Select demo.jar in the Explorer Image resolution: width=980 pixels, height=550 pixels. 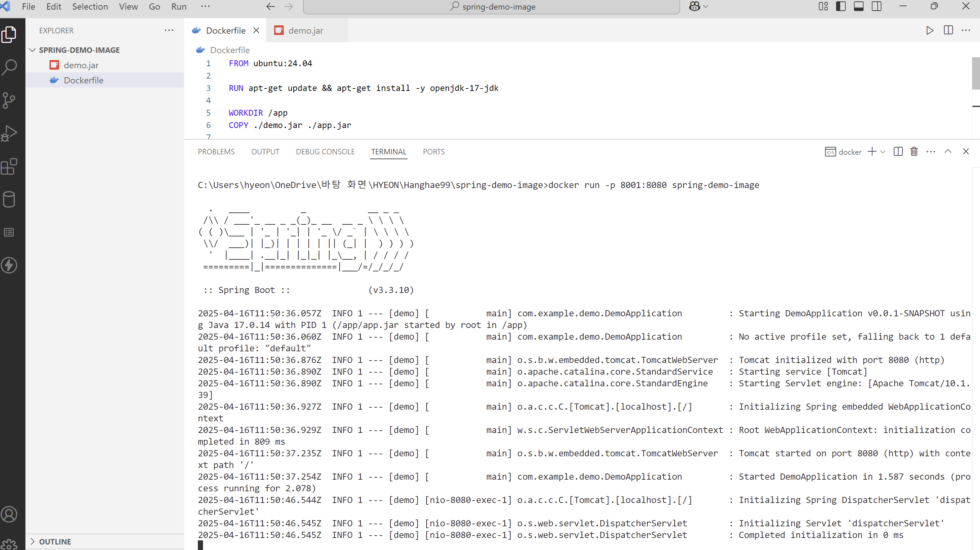click(x=81, y=65)
